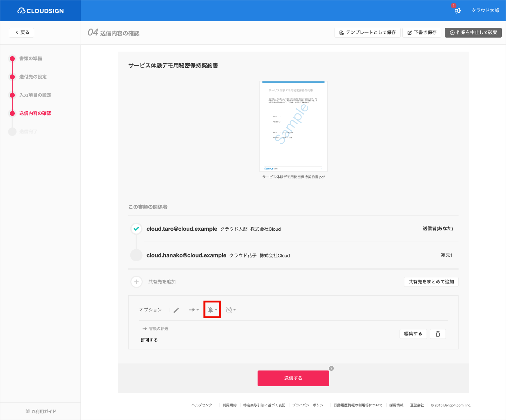Image resolution: width=506 pixels, height=420 pixels.
Task: Click 送信者(あなた) label
Action: click(438, 229)
